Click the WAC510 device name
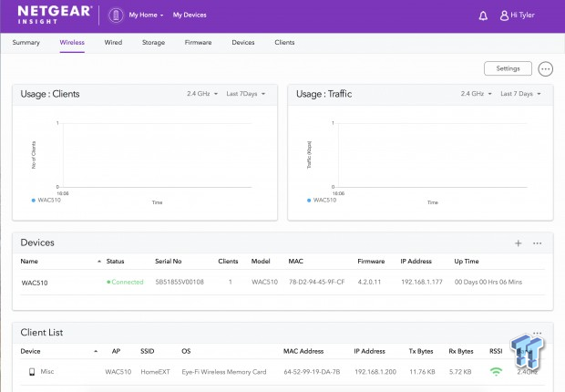Screen dimensions: 565x392 [35, 283]
